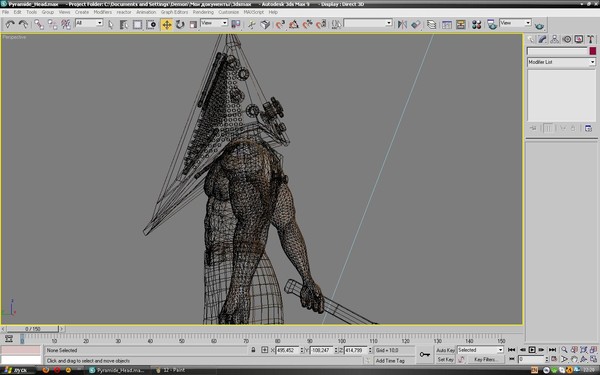Open the File menu
Viewport: 600px width, 375px height.
click(5, 12)
